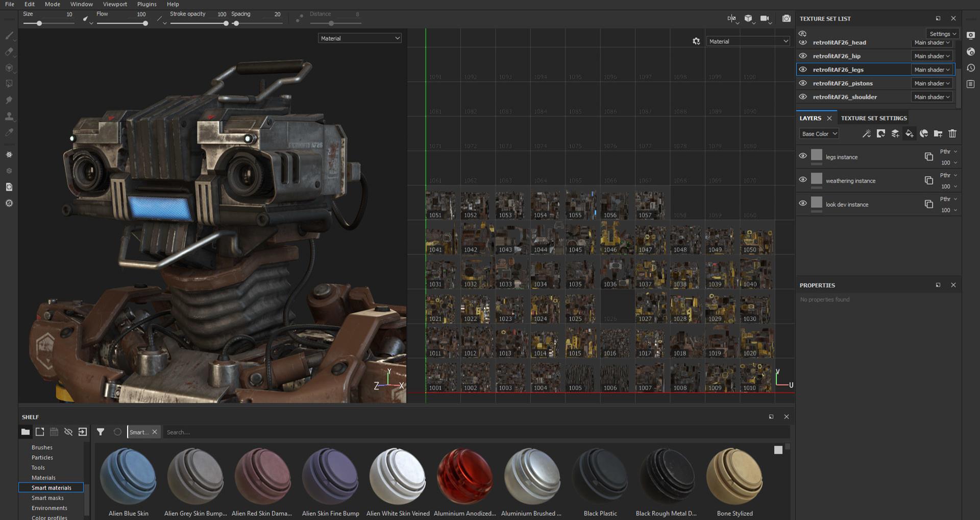
Task: Select Smart masks in the shelf sidebar
Action: (47, 498)
